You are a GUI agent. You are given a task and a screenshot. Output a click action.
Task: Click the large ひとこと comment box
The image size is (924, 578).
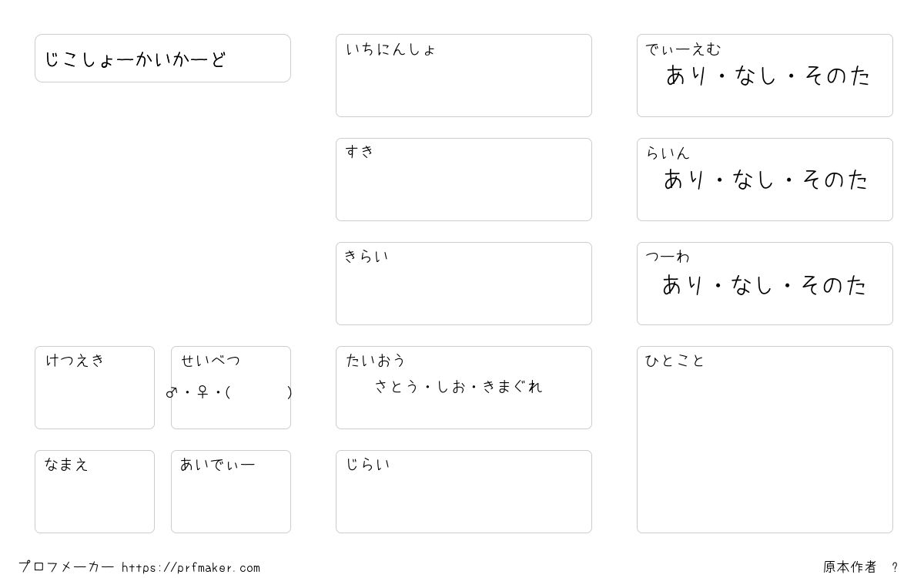click(765, 439)
